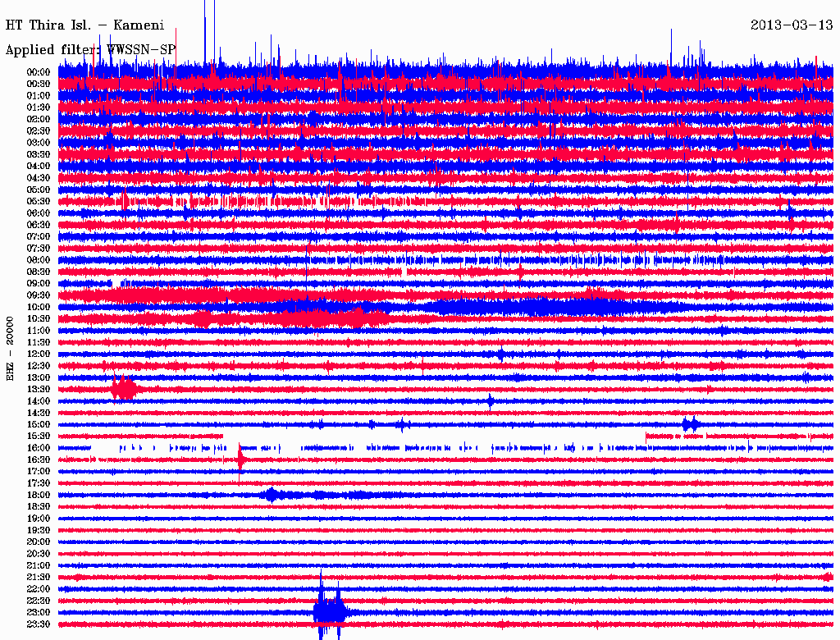Click the 06:30 time label
The width and height of the screenshot is (840, 640).
(x=39, y=225)
